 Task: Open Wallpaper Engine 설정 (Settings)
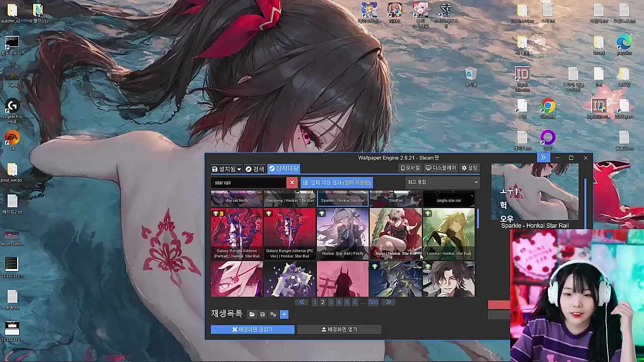[x=469, y=168]
